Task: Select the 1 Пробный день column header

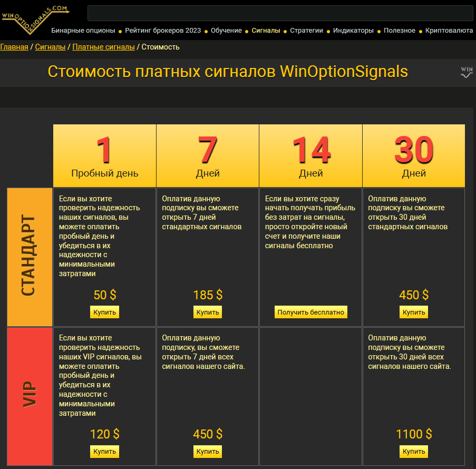Action: click(104, 156)
